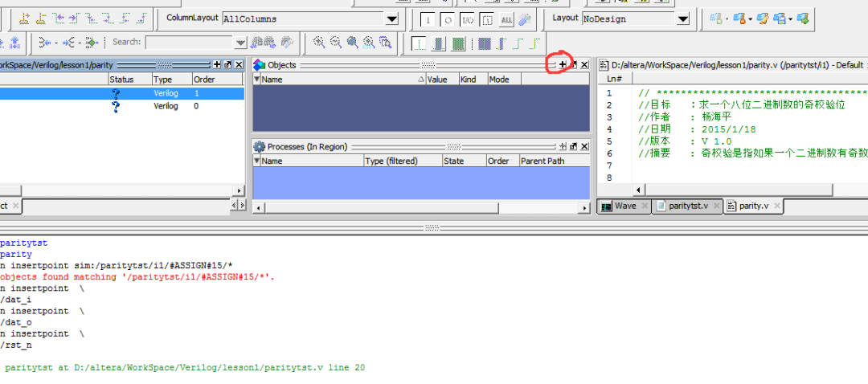Screen dimensions: 868x384
Task: Open Collapse icon's small dropdown arrow
Action: point(56,43)
